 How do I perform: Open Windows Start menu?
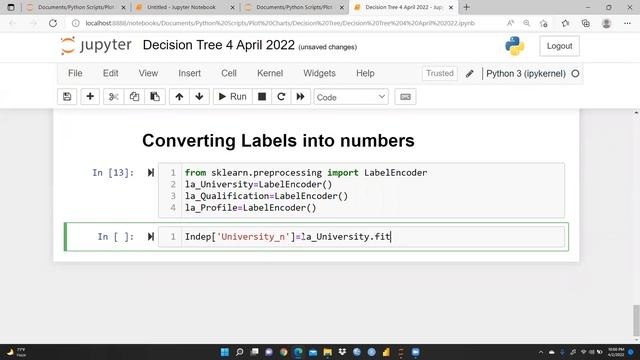(x=224, y=352)
